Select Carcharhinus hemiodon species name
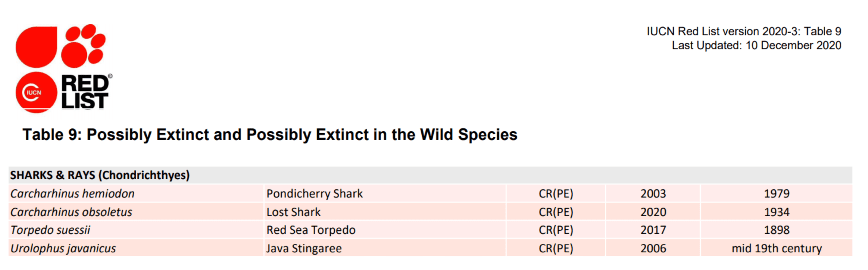 click(x=72, y=193)
